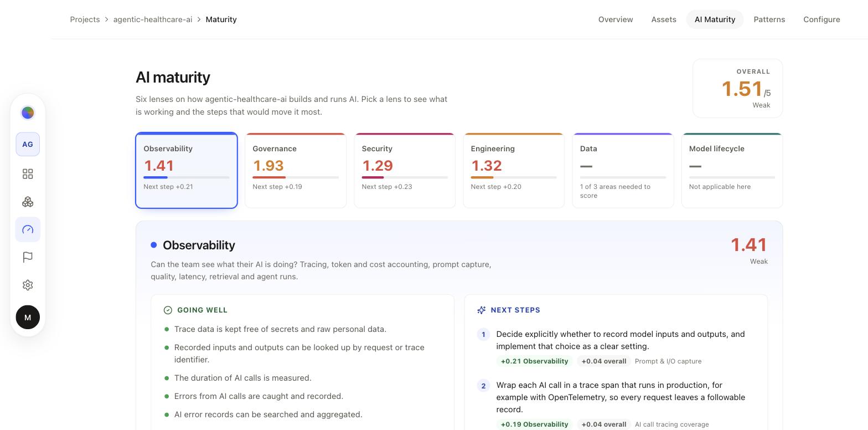
Task: Open the agentic-healthcare-ai breadcrumb link
Action: pyautogui.click(x=153, y=19)
